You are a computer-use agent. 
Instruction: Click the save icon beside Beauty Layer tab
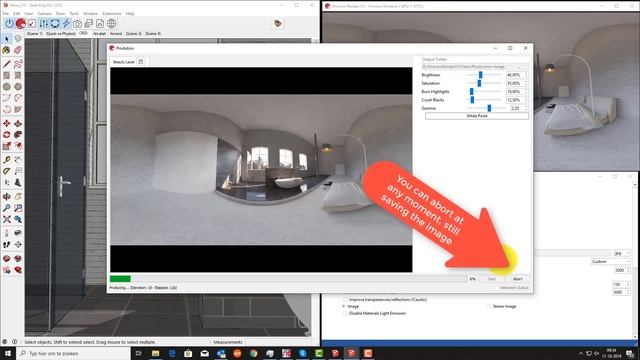click(x=141, y=62)
